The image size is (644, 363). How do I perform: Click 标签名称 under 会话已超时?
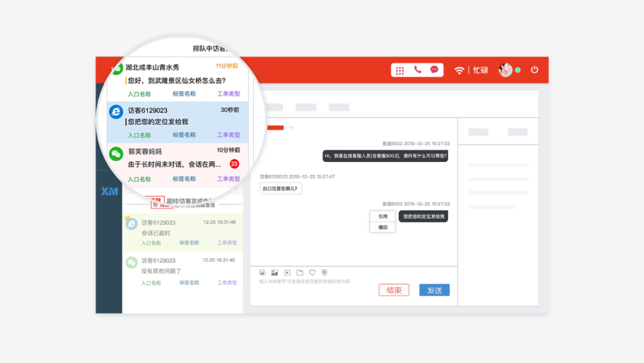[190, 242]
